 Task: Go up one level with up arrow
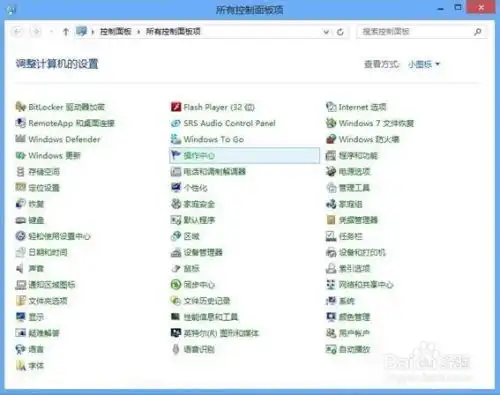coord(66,32)
